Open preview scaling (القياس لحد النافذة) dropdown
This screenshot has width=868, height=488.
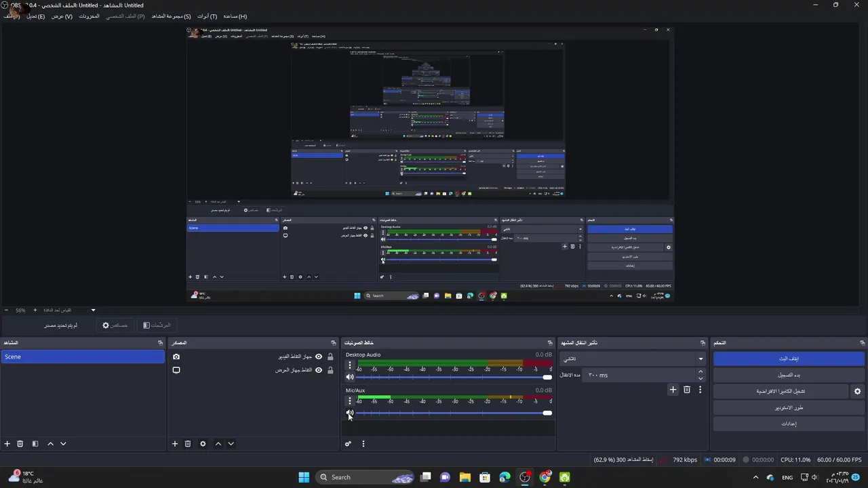69,310
